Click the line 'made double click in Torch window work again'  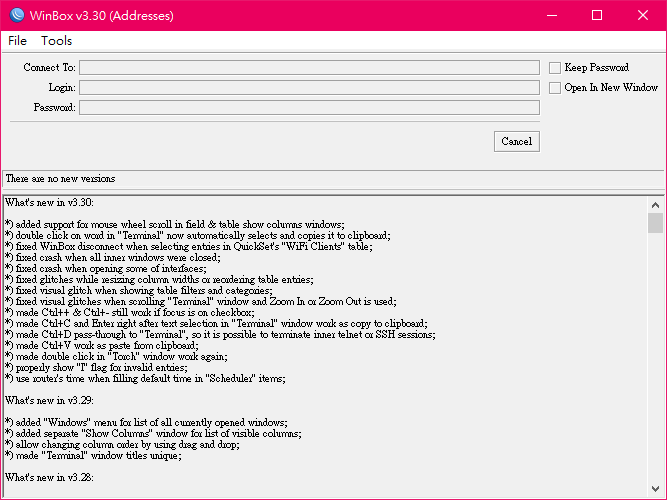(x=116, y=357)
